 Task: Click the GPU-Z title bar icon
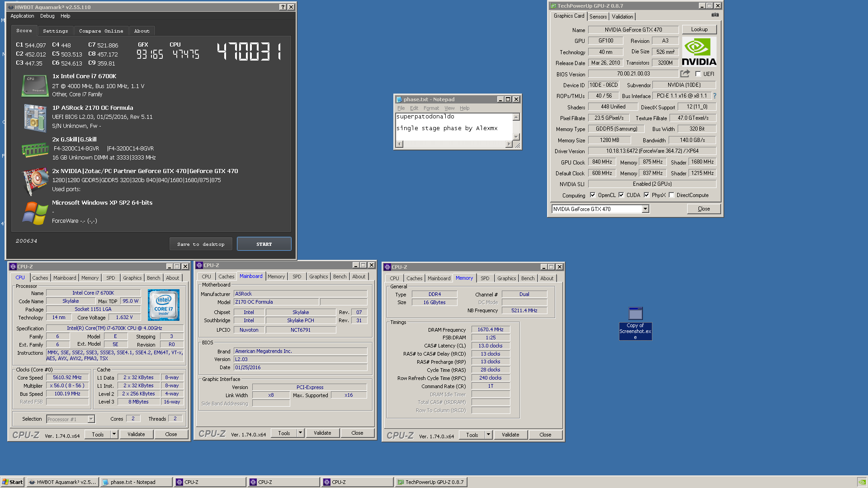pos(553,6)
